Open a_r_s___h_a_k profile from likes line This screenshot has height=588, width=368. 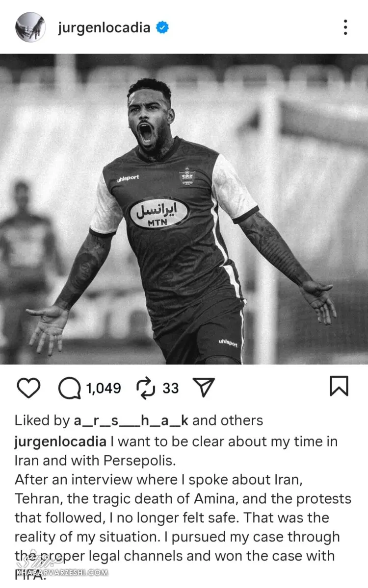131,420
